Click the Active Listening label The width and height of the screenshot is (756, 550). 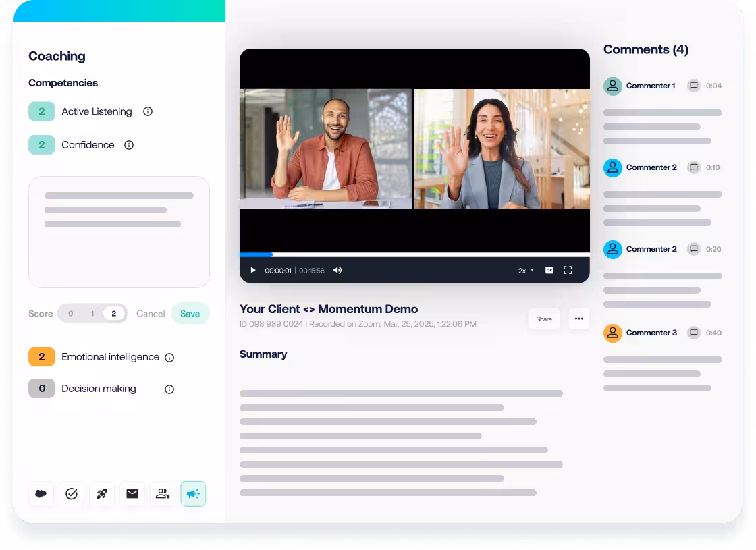click(97, 111)
